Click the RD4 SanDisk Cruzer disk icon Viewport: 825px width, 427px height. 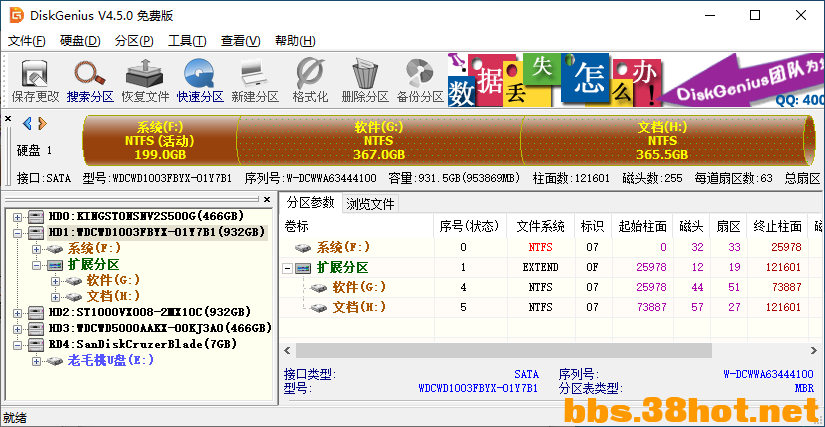[36, 344]
